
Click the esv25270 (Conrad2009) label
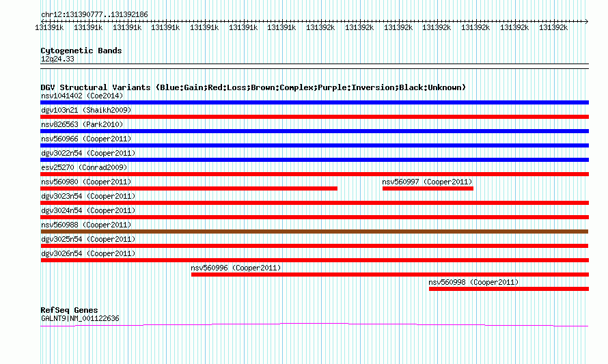84,167
